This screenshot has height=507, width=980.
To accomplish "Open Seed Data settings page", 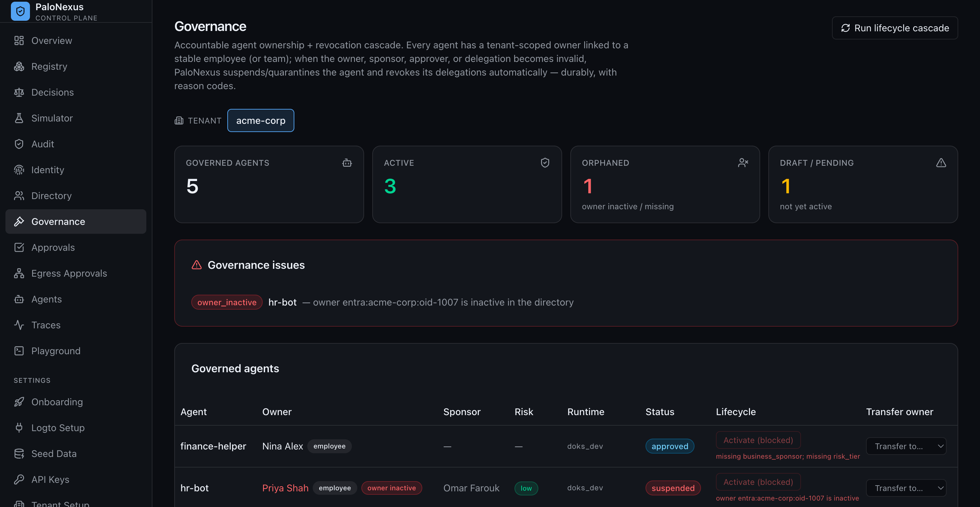I will coord(76,453).
